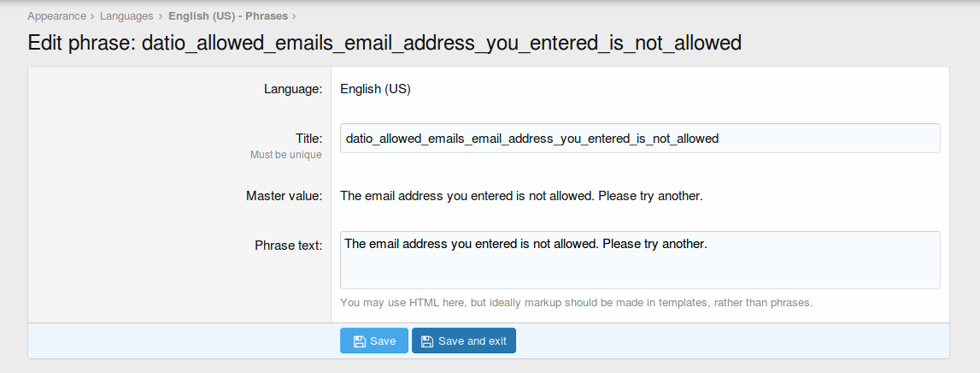The image size is (980, 373).
Task: Click the Phrase text label
Action: [288, 246]
